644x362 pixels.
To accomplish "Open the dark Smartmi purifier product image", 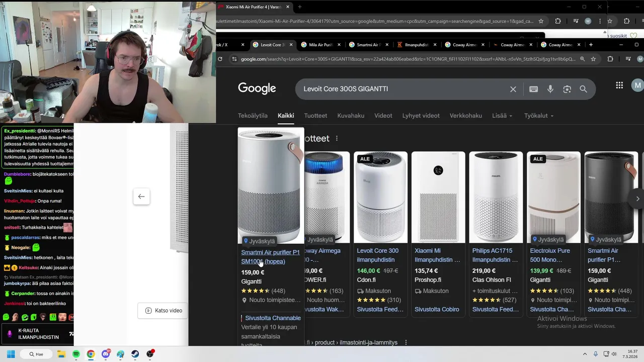I will point(611,197).
